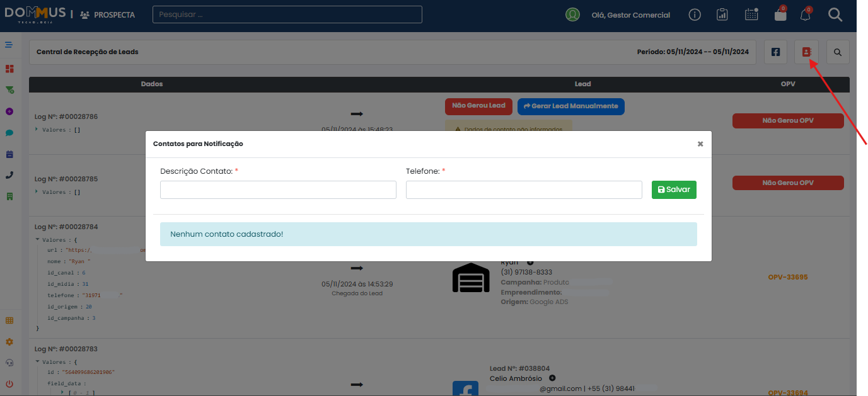Click Central de Recepção de Leads title
868x396 pixels.
pyautogui.click(x=88, y=52)
